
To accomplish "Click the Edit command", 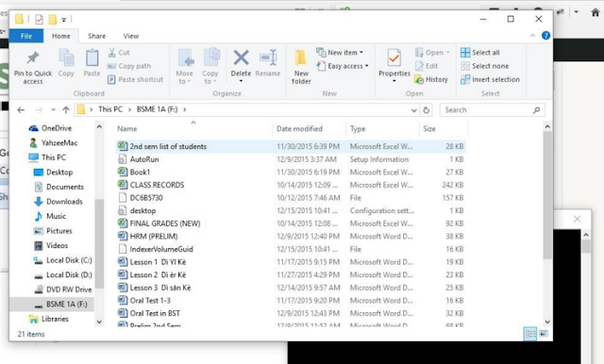I will (427, 66).
